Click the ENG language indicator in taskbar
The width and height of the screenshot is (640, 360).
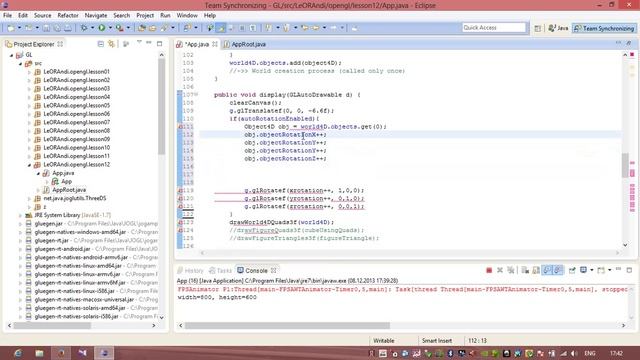pos(589,353)
